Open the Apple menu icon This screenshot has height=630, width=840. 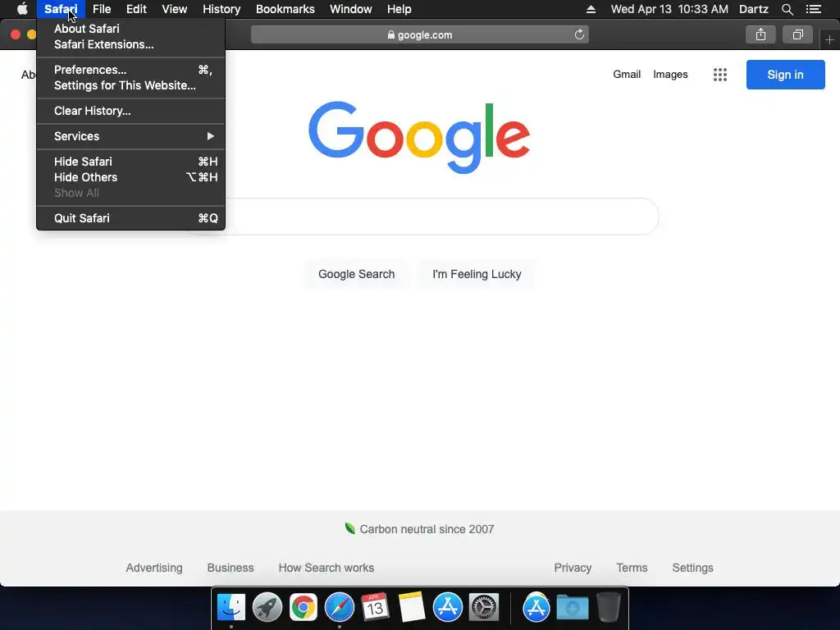22,9
